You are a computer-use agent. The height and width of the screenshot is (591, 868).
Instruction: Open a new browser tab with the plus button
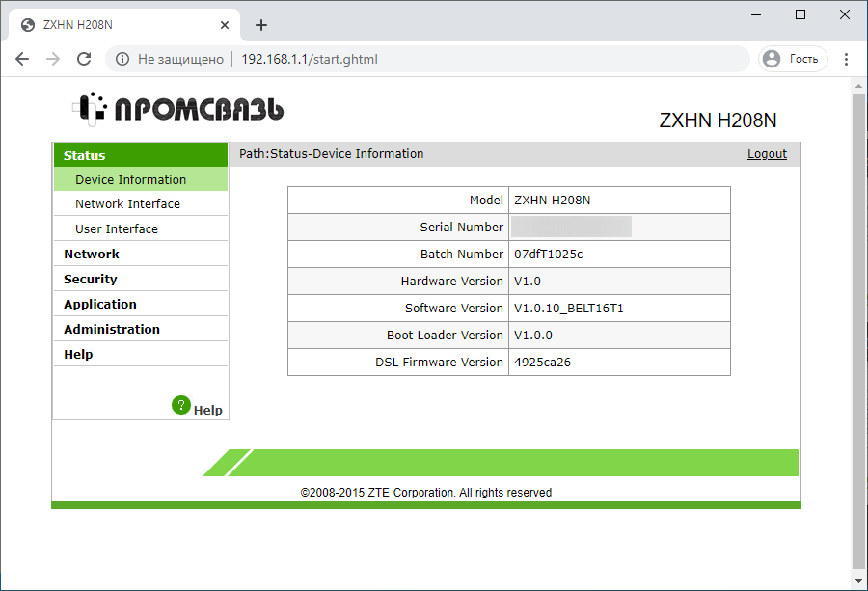tap(260, 24)
